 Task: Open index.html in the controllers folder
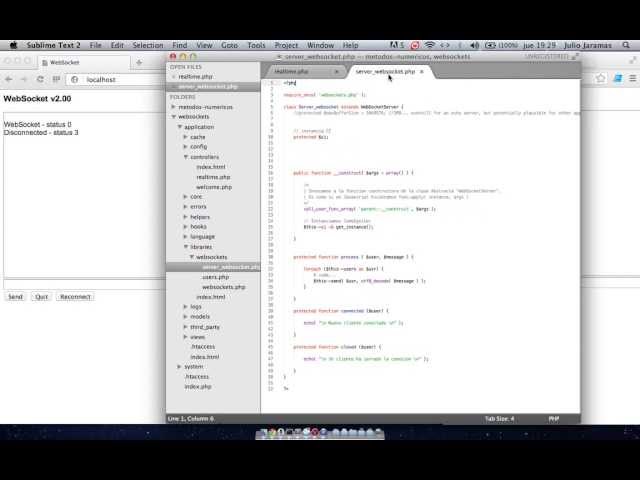coord(211,167)
